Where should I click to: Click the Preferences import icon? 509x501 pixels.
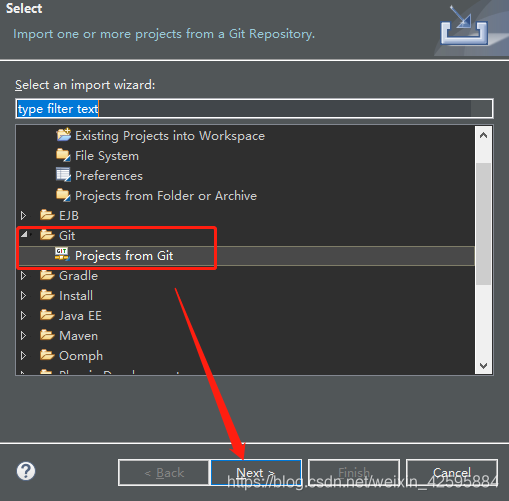[x=63, y=175]
